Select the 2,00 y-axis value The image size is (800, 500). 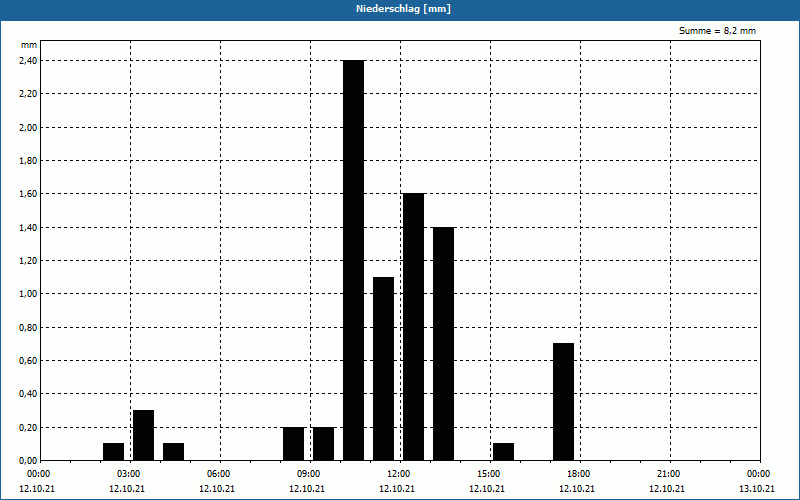click(x=28, y=128)
